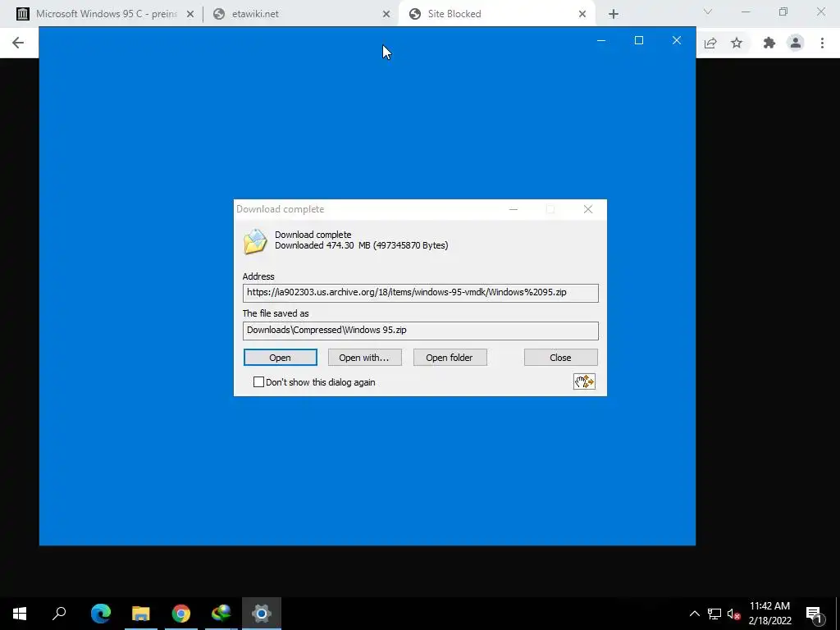This screenshot has width=840, height=630.
Task: Open the Chrome profile avatar
Action: [x=796, y=43]
